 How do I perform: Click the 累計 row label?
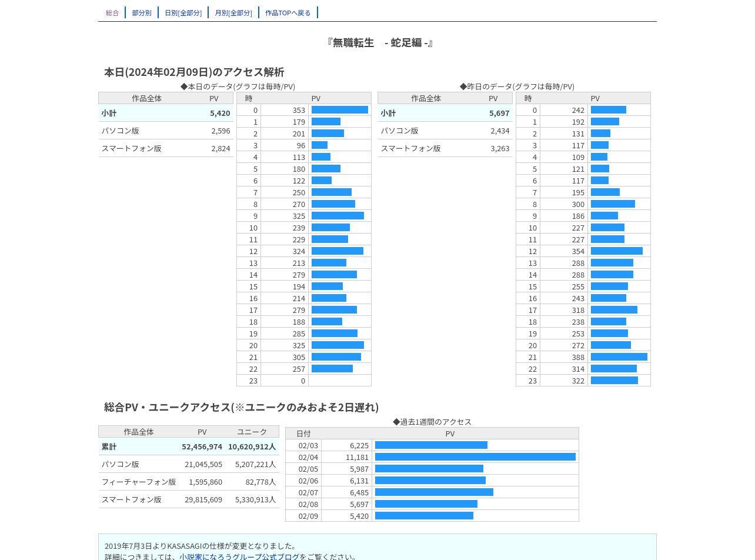[x=109, y=446]
